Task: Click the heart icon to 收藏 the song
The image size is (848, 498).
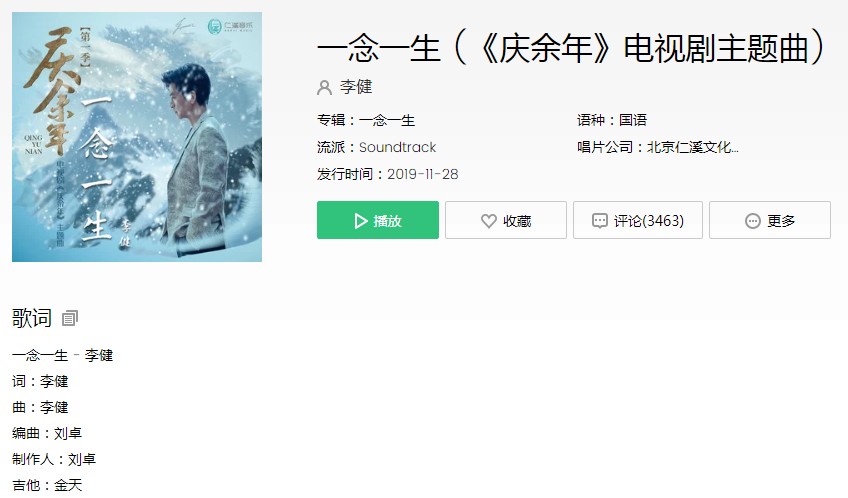Action: point(488,221)
